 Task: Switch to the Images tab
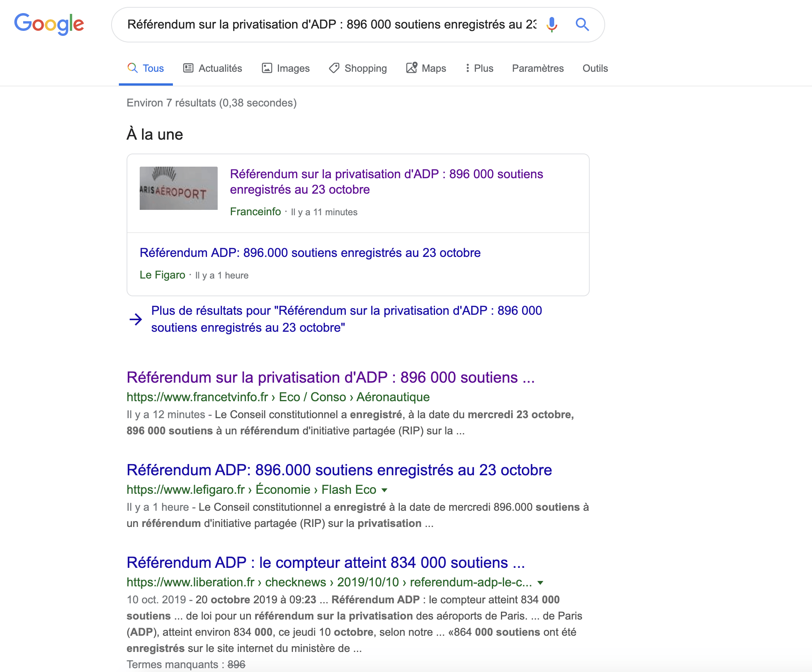point(286,68)
